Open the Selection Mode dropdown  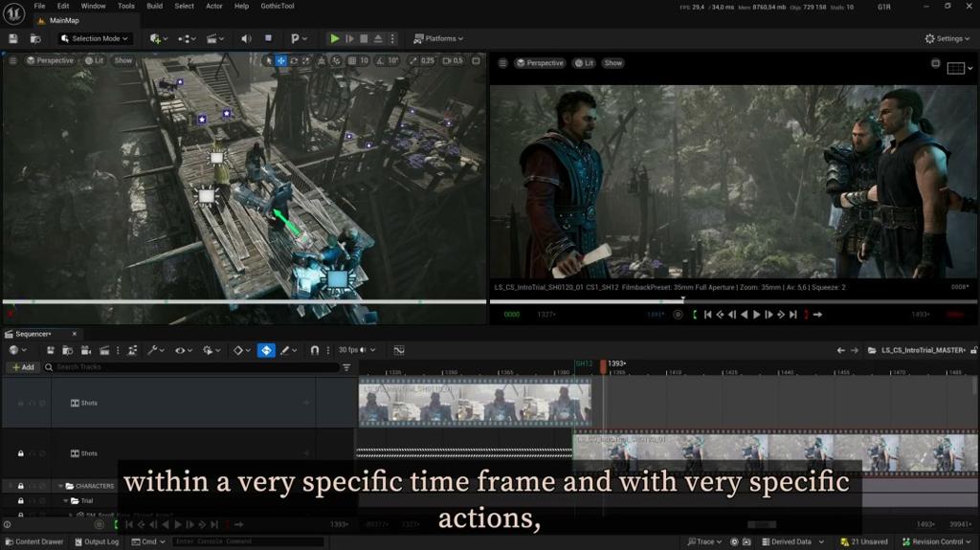[95, 39]
